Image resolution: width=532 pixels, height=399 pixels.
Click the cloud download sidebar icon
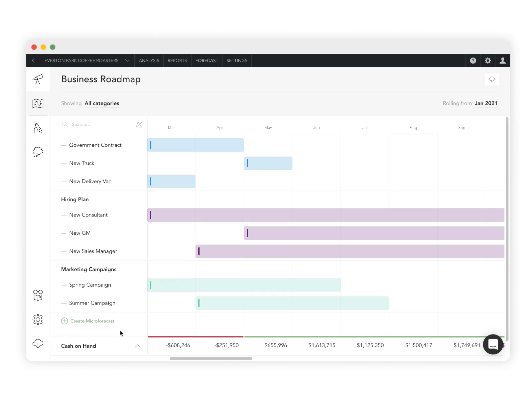(38, 343)
